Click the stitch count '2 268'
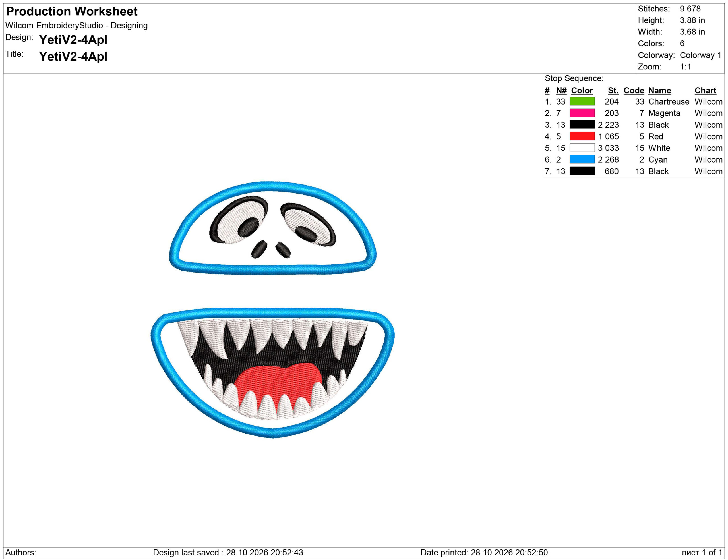This screenshot has width=728, height=560. click(608, 159)
